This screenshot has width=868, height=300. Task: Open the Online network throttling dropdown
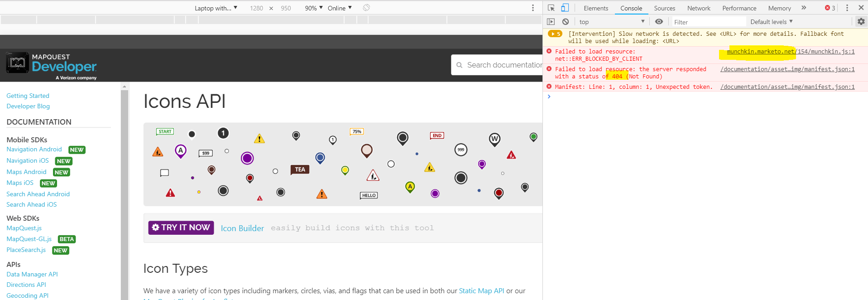(340, 8)
